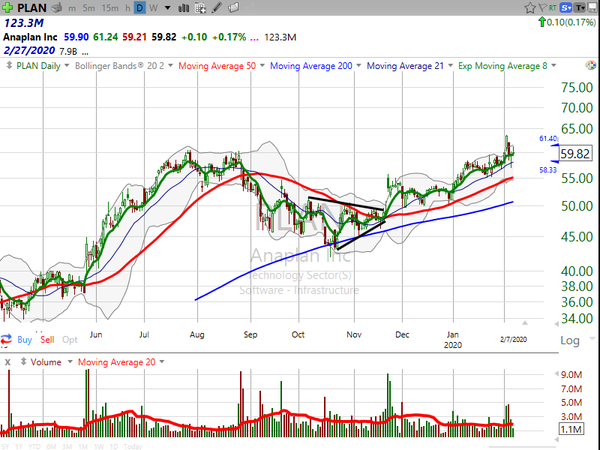Select the Daily (D) timeframe button
This screenshot has height=450, width=600.
[140, 8]
